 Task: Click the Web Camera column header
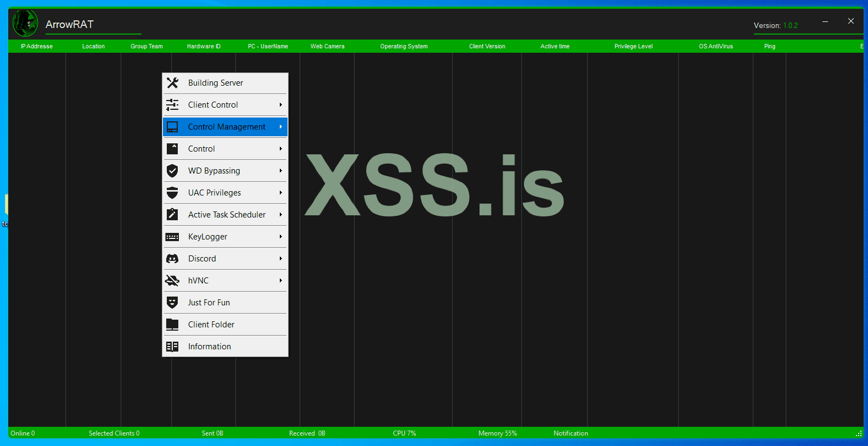tap(328, 46)
